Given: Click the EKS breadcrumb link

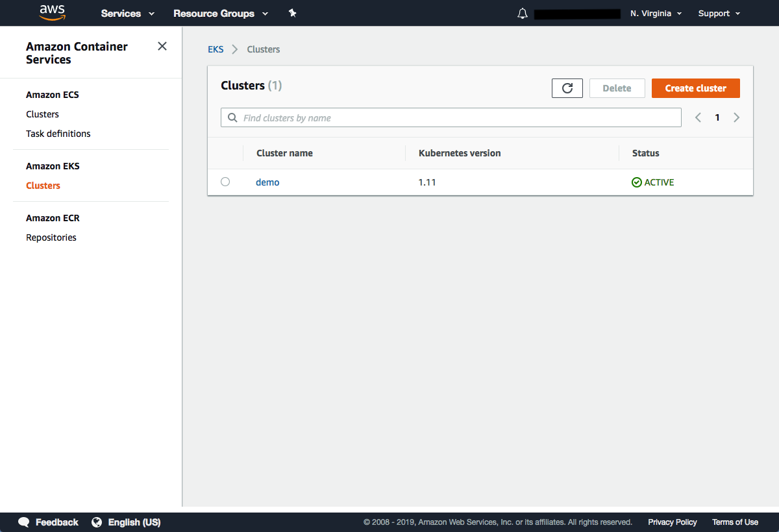Looking at the screenshot, I should click(216, 49).
